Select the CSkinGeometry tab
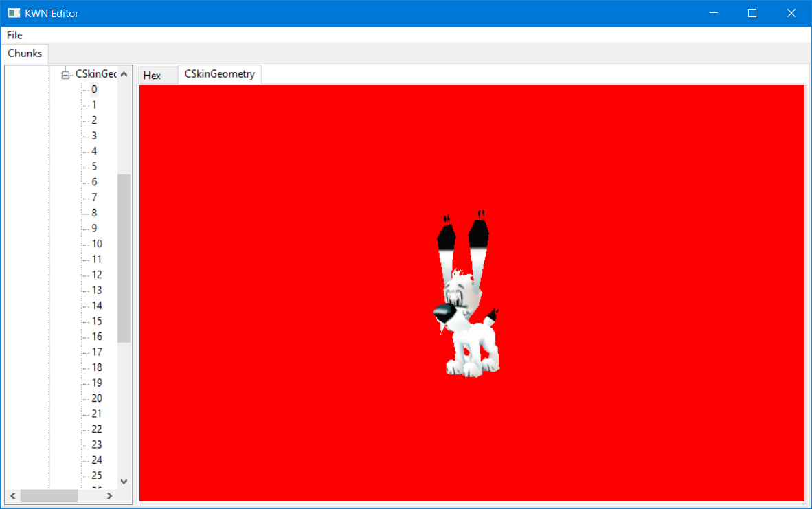This screenshot has width=812, height=509. click(x=220, y=74)
